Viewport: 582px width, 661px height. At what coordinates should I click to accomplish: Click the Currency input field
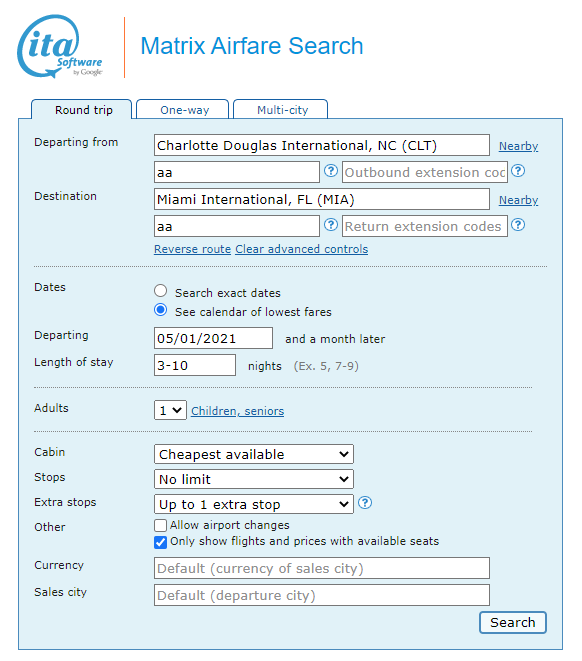pyautogui.click(x=322, y=568)
